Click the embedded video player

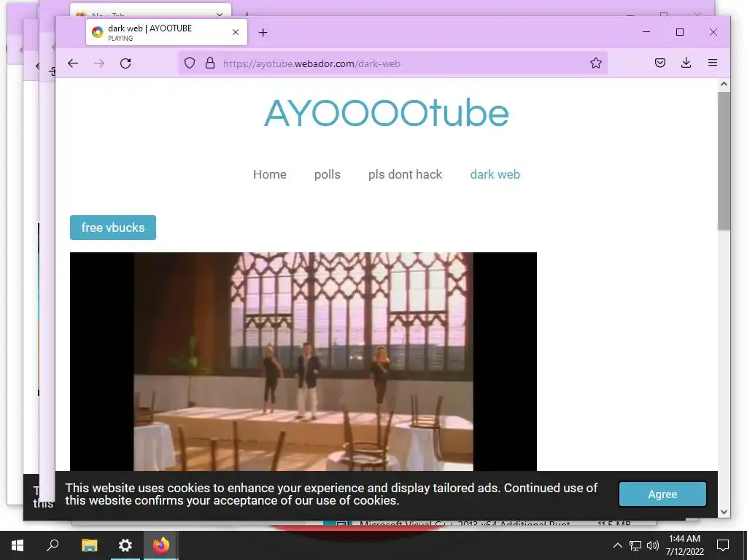(x=303, y=362)
